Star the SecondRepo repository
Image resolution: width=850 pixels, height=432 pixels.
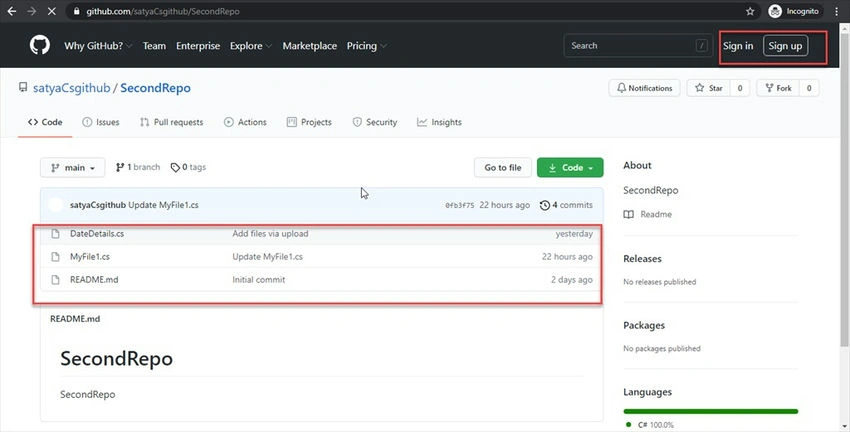pos(709,88)
